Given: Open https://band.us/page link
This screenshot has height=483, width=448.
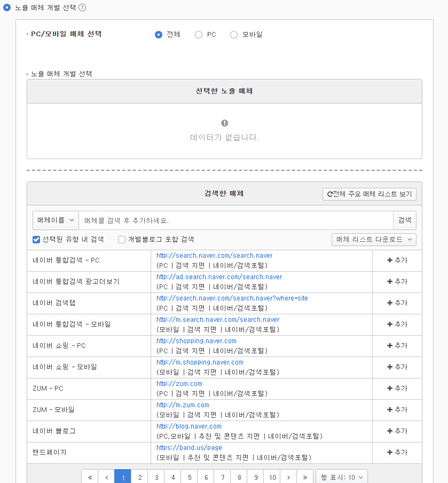Looking at the screenshot, I should click(189, 447).
